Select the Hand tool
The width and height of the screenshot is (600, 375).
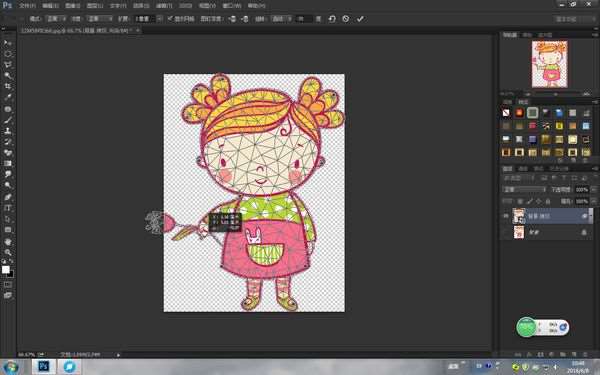(8, 242)
